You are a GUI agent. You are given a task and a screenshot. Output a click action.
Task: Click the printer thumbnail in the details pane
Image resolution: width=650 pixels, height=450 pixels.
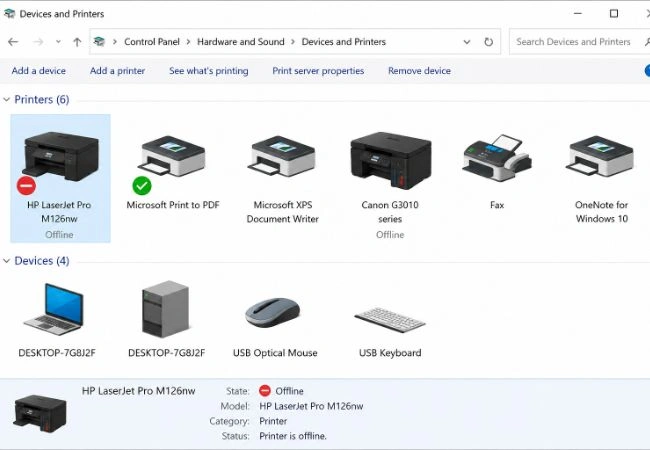pyautogui.click(x=40, y=413)
